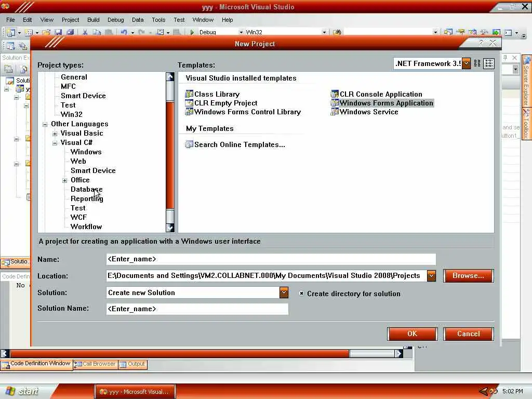
Task: Switch templates to large icons view
Action: tap(477, 63)
